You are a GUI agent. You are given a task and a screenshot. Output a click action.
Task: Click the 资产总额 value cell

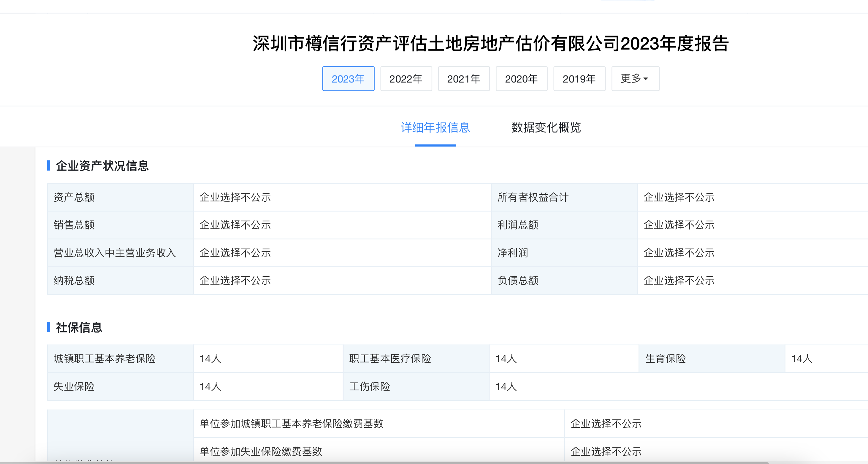tap(235, 197)
